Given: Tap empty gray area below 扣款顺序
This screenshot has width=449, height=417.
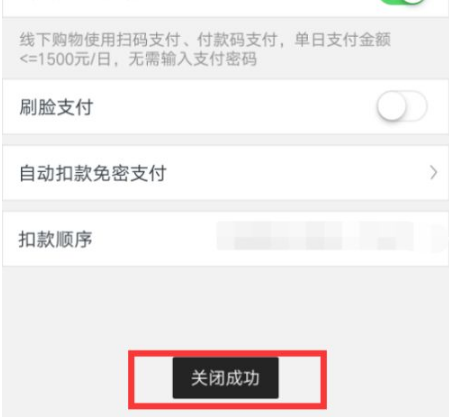Looking at the screenshot, I should 225,307.
